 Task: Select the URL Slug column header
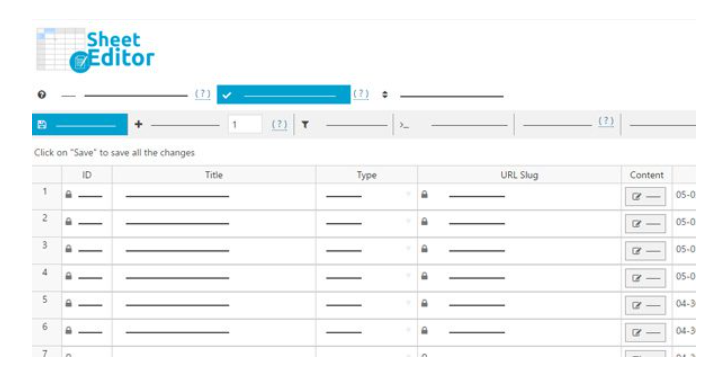(x=519, y=175)
